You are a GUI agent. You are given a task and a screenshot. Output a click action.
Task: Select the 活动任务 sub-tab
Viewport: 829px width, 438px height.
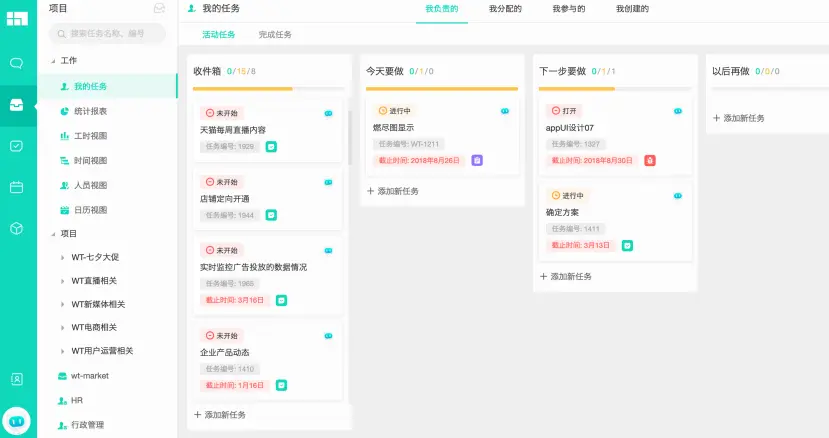[x=218, y=34]
